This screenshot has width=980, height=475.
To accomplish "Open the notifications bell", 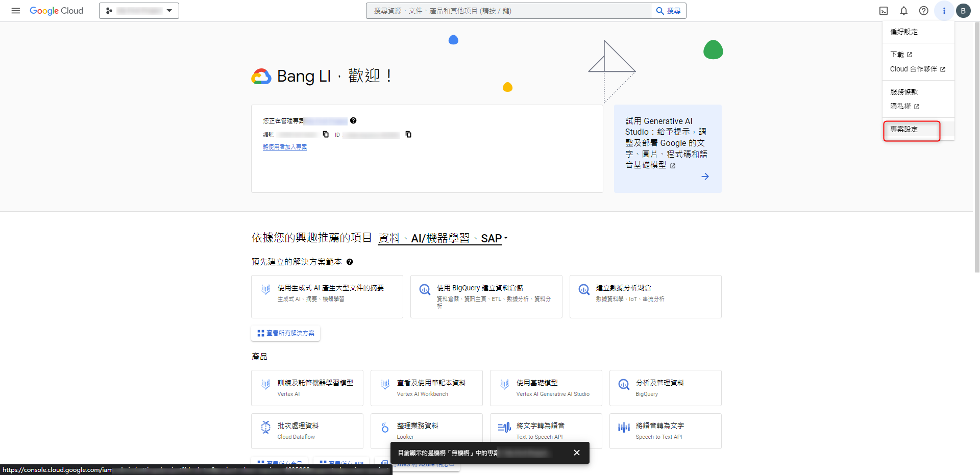I will click(x=904, y=11).
